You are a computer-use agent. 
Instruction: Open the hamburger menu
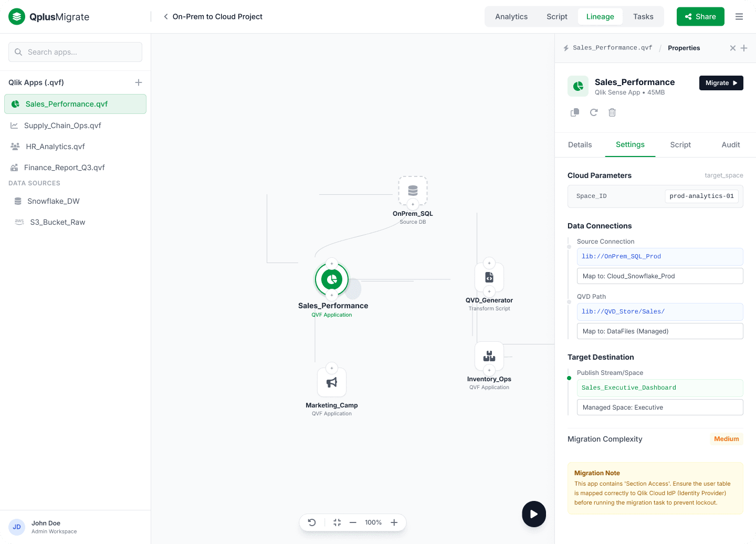coord(739,17)
